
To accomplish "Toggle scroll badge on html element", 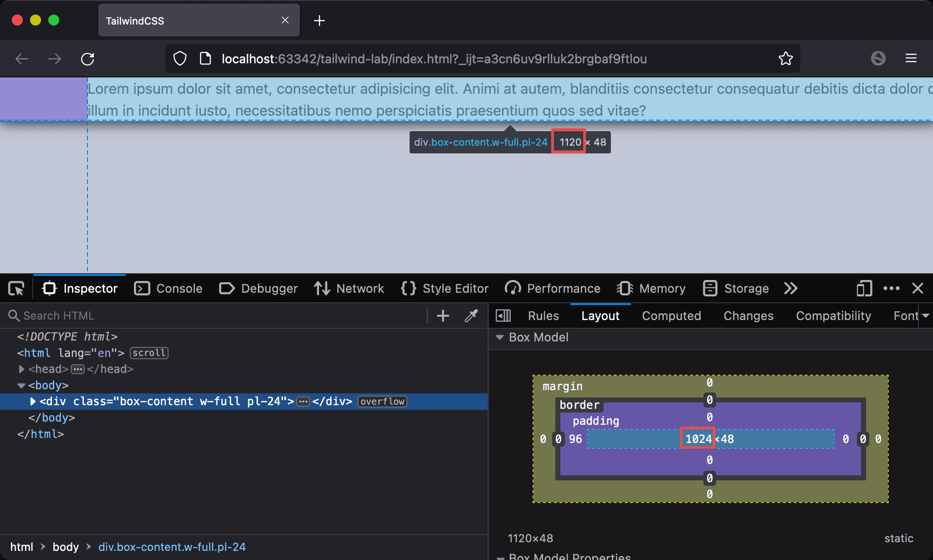I will [149, 352].
